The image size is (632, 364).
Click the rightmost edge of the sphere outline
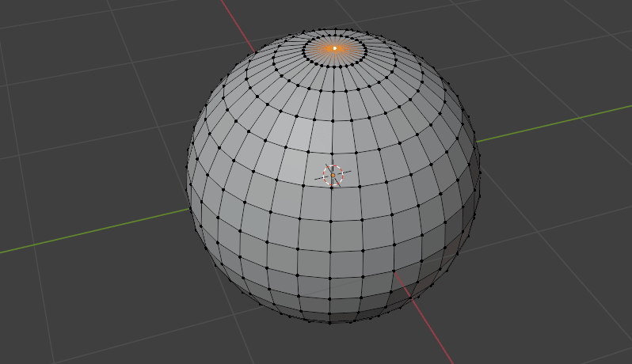[479, 170]
